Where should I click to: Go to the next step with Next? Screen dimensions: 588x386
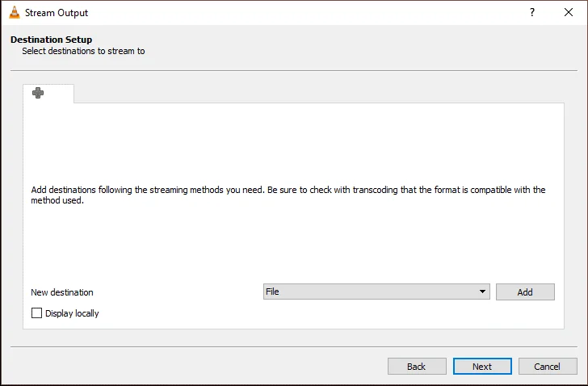pos(482,367)
